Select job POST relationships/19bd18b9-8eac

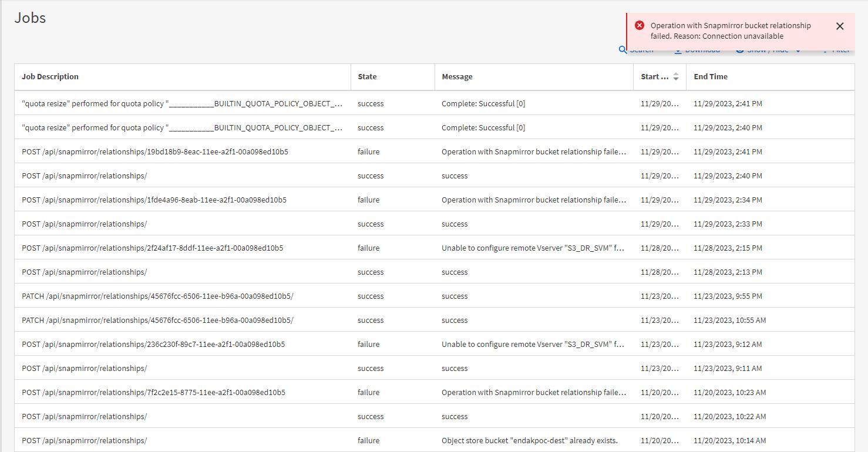154,151
